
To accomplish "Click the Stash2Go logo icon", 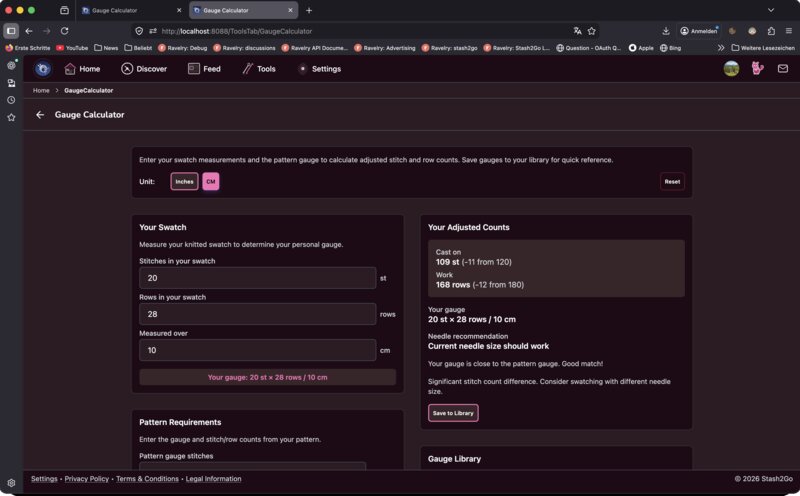I will point(43,69).
